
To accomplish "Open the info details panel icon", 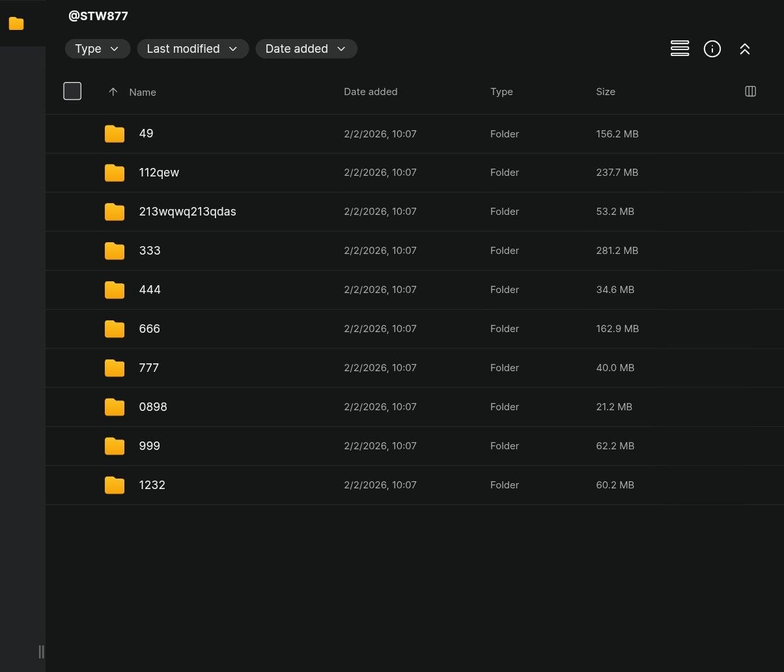I will 712,49.
